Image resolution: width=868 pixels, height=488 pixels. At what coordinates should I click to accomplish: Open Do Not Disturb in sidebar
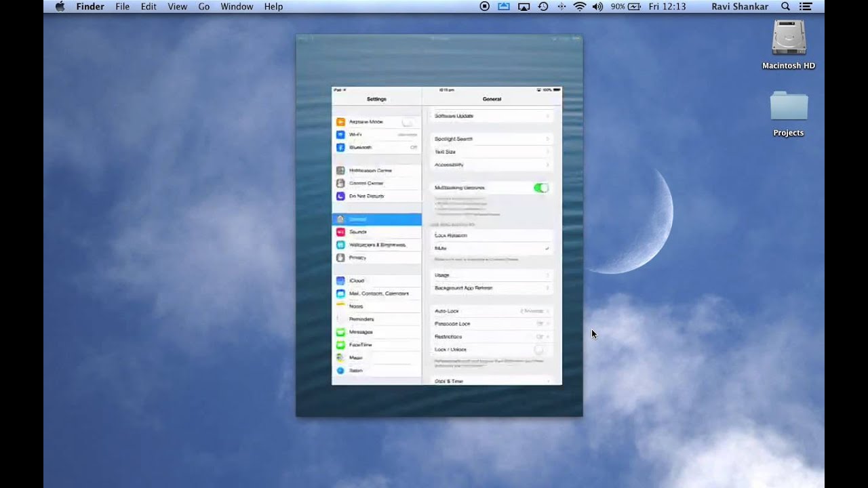click(376, 197)
